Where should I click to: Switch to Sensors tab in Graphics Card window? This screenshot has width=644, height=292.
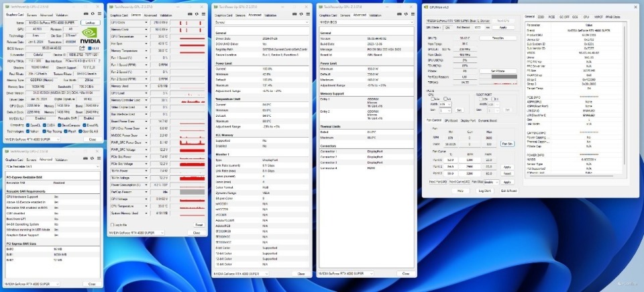[32, 14]
